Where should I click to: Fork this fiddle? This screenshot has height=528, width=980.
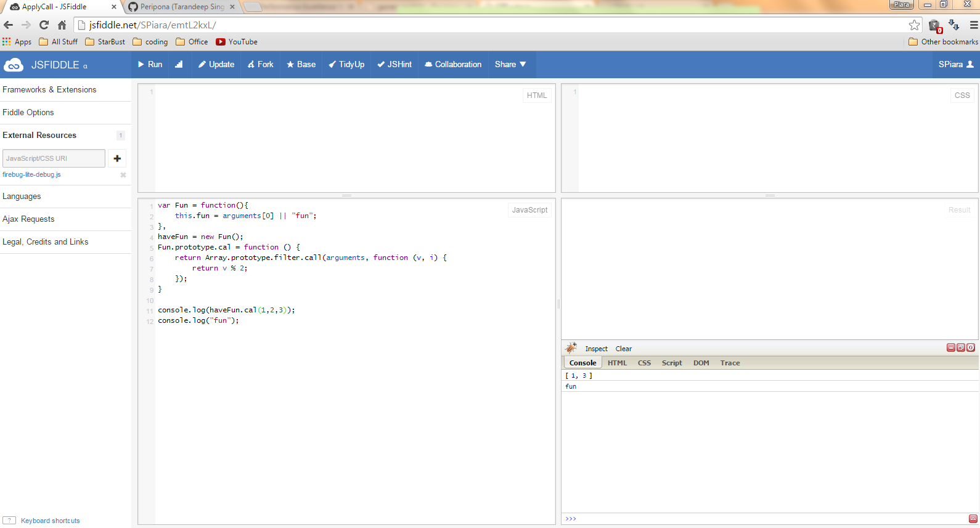tap(260, 64)
